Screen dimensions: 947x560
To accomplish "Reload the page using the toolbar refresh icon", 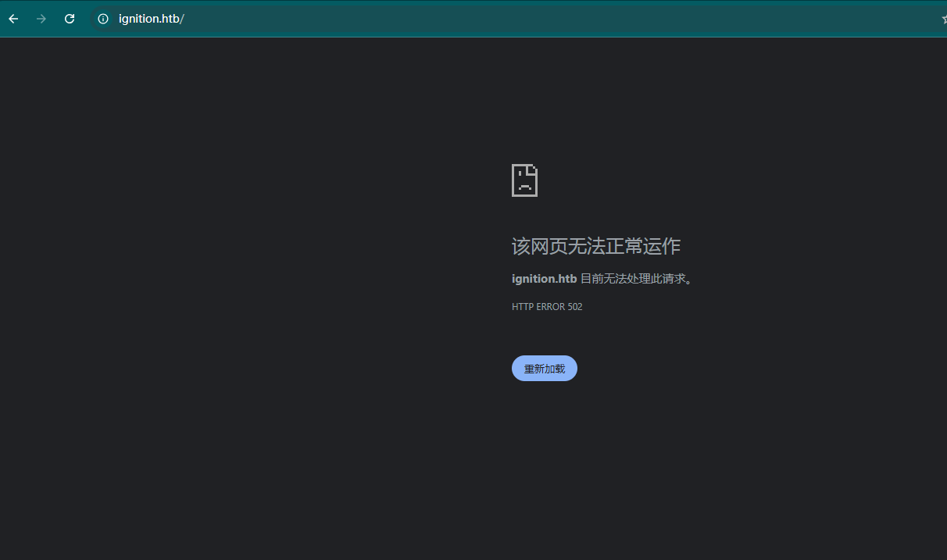I will pyautogui.click(x=70, y=19).
